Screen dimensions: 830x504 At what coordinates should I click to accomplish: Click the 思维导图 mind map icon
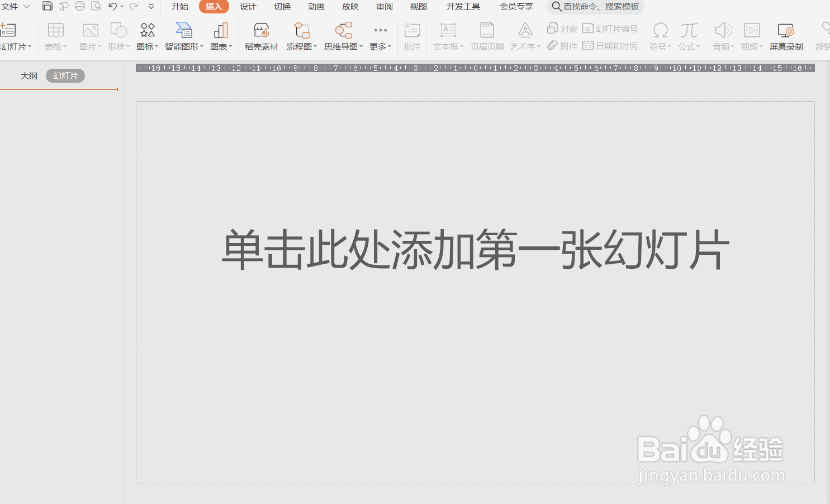pos(344,30)
